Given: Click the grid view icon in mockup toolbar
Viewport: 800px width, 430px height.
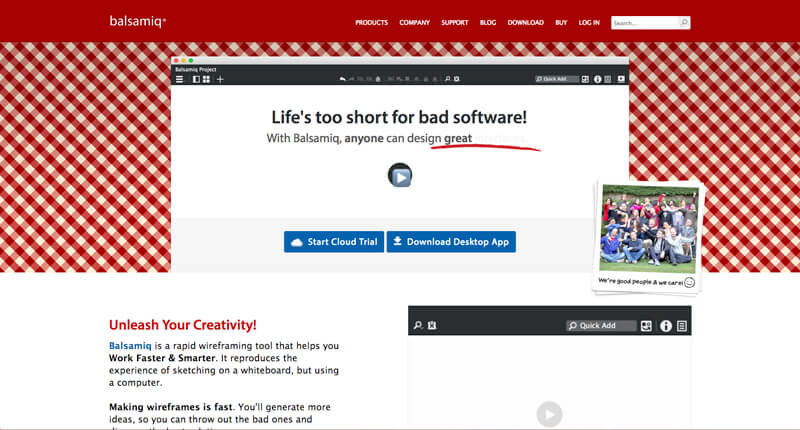Looking at the screenshot, I should point(206,79).
